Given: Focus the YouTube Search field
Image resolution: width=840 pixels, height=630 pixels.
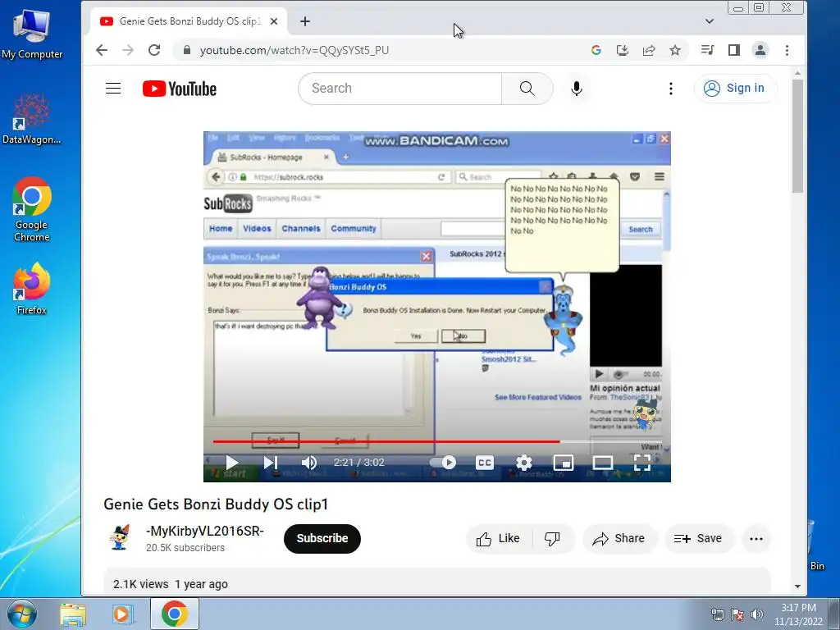Looking at the screenshot, I should [399, 89].
